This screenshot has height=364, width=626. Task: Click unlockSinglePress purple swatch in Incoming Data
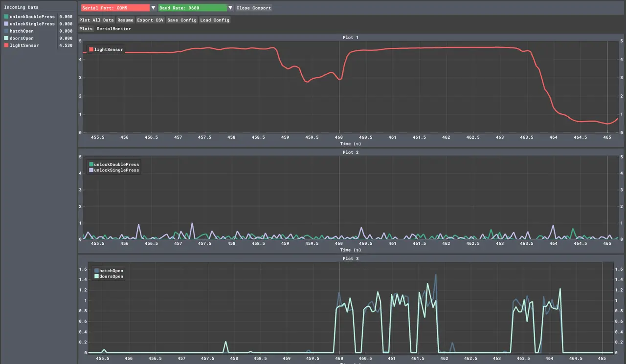6,24
